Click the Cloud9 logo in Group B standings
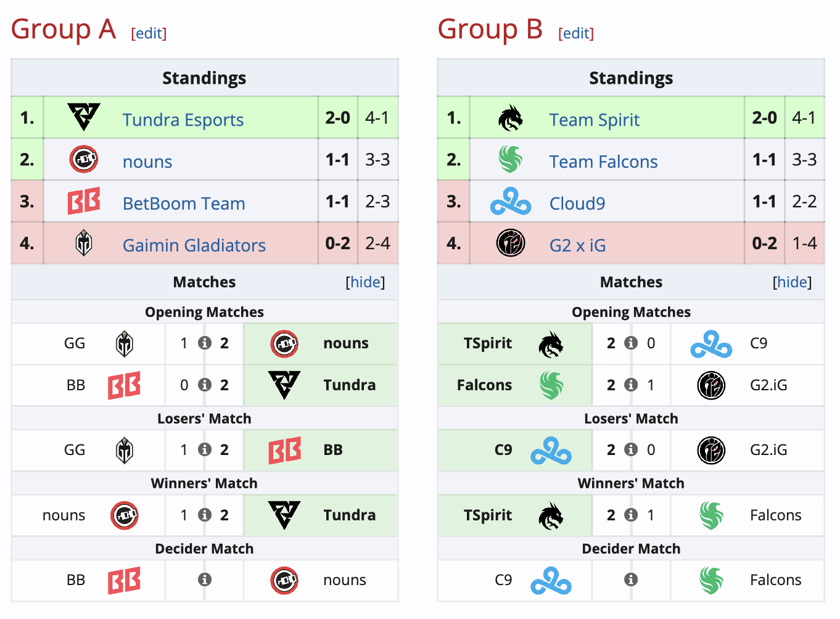The image size is (840, 619). tap(510, 201)
